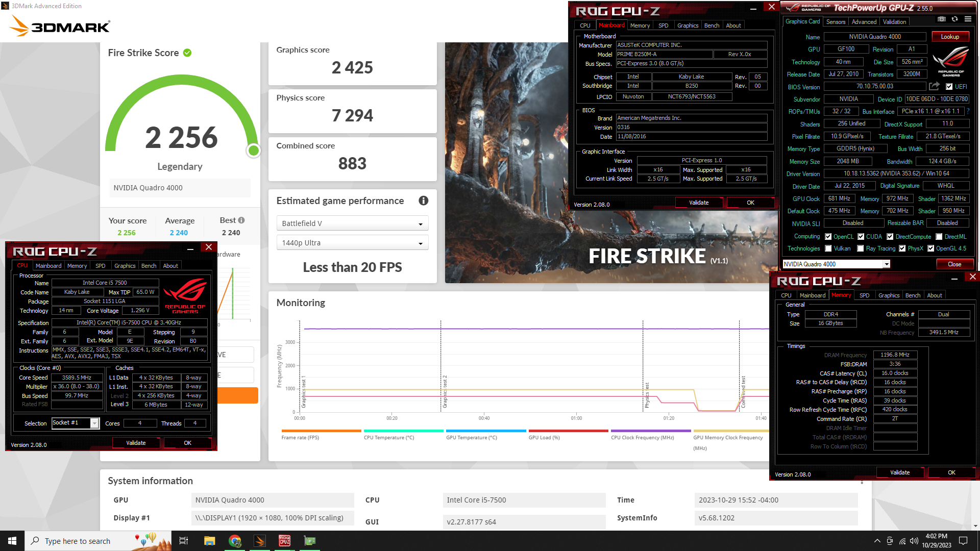
Task: Switch to the Sensors tab in GPU-Z
Action: [x=836, y=21]
